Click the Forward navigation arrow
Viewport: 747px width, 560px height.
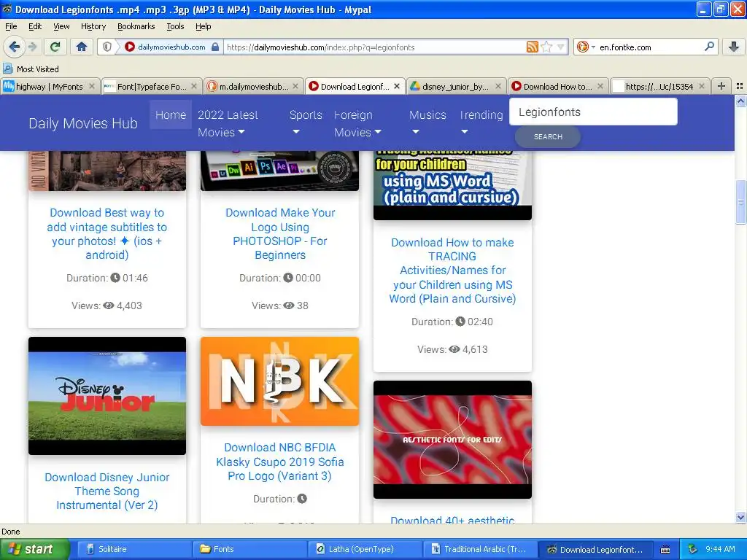pos(32,47)
